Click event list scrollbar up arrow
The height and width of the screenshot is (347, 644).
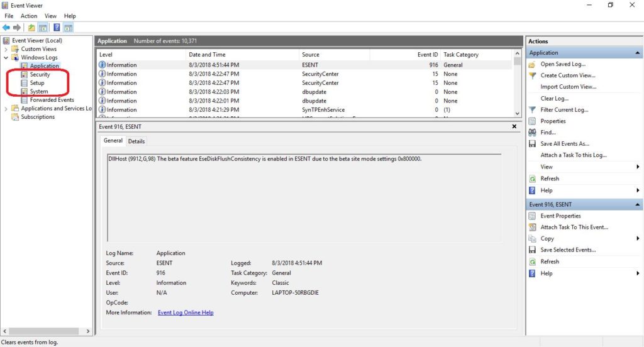pyautogui.click(x=518, y=53)
